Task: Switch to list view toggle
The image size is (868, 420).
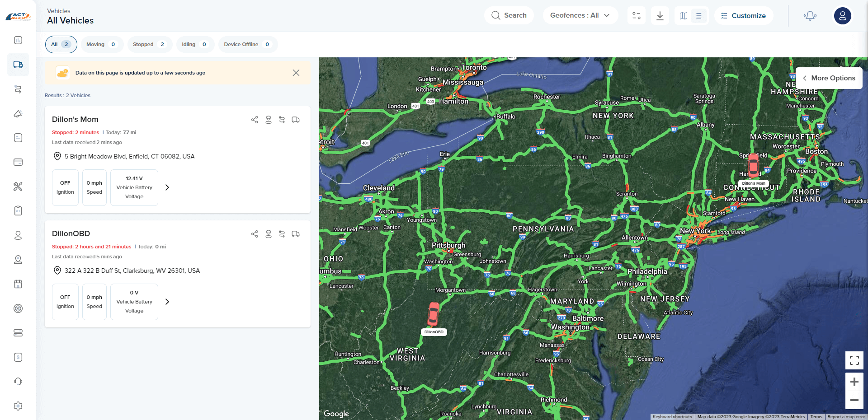Action: click(698, 16)
